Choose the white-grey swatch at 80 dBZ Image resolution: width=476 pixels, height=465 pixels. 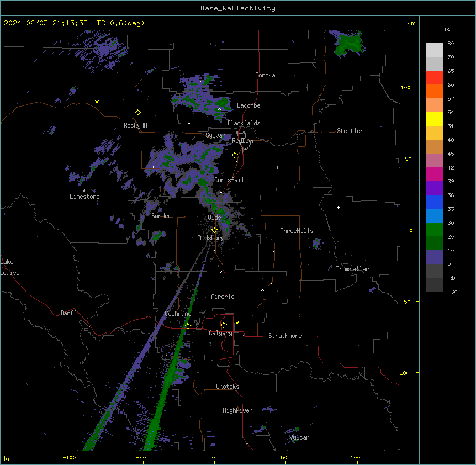pos(434,50)
